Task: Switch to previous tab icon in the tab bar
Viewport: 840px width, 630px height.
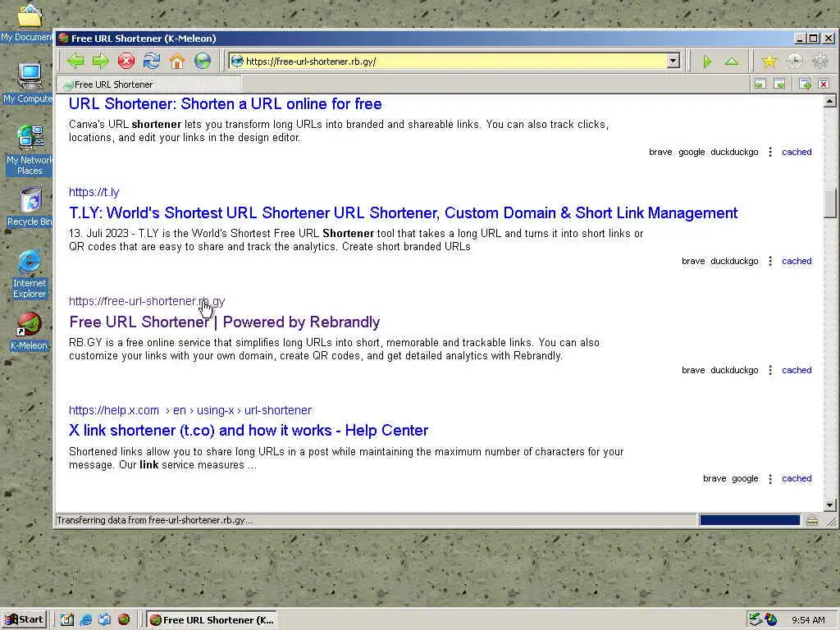Action: pyautogui.click(x=760, y=84)
